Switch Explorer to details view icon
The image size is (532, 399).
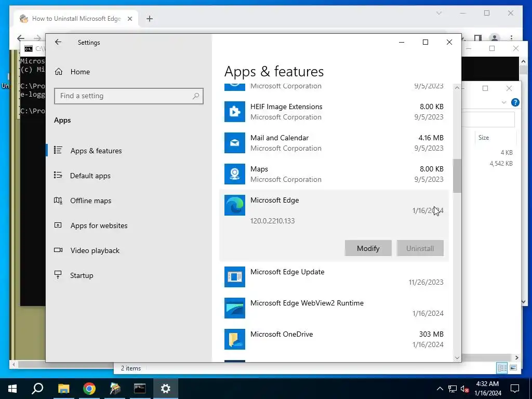coord(502,368)
